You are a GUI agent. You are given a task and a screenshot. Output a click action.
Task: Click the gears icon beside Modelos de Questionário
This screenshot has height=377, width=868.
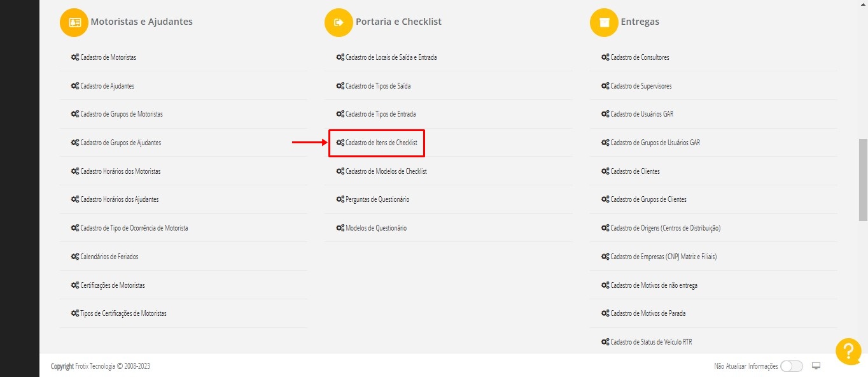click(x=340, y=228)
